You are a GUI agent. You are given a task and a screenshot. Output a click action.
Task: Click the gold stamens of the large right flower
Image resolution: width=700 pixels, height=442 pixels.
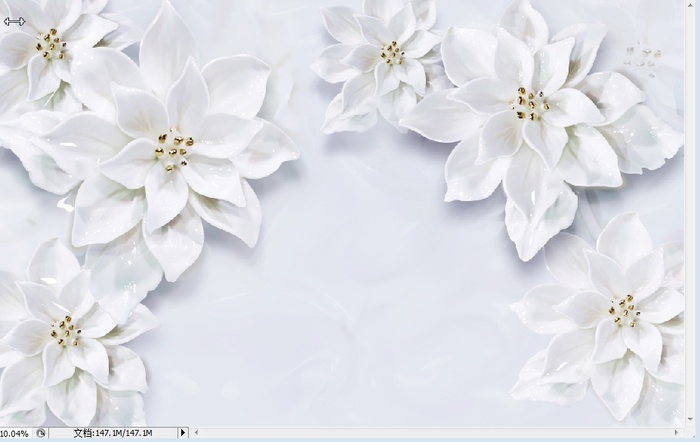531,104
